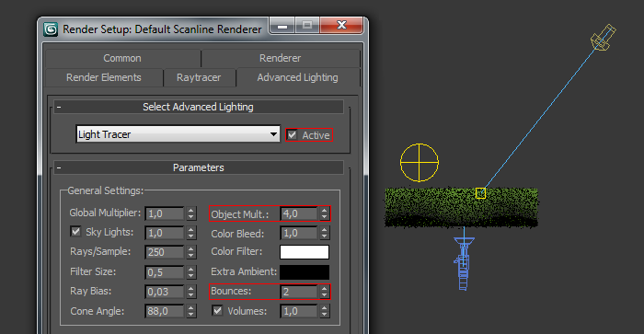Click the Cone Angle value field
This screenshot has height=334, width=644.
click(x=165, y=311)
